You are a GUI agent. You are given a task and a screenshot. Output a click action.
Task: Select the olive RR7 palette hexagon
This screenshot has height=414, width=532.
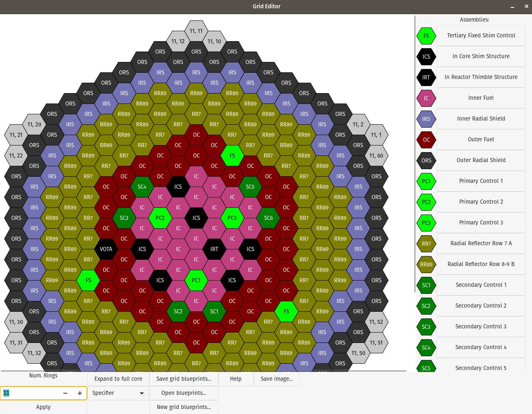pos(426,244)
